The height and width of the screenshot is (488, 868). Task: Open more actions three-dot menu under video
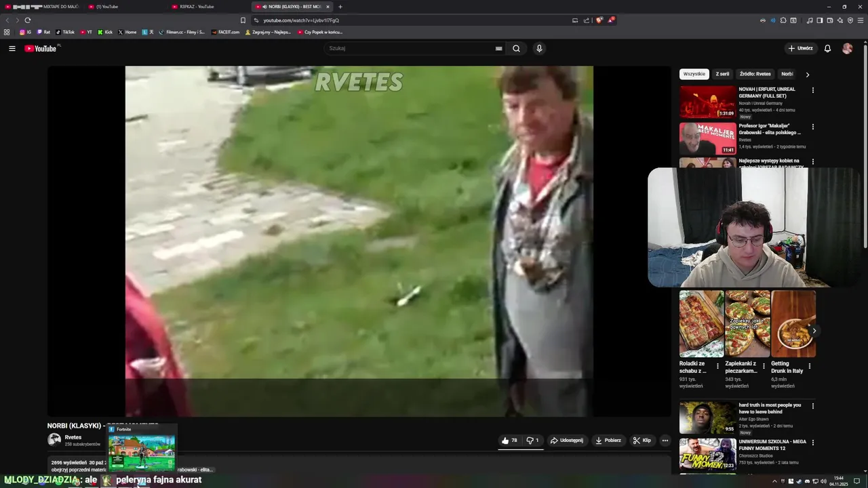point(665,441)
